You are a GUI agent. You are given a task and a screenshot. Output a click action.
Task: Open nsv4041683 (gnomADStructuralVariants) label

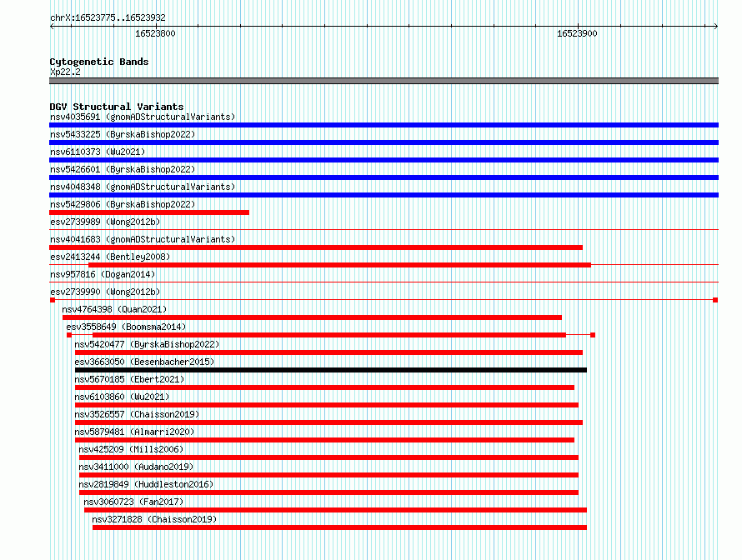point(143,239)
